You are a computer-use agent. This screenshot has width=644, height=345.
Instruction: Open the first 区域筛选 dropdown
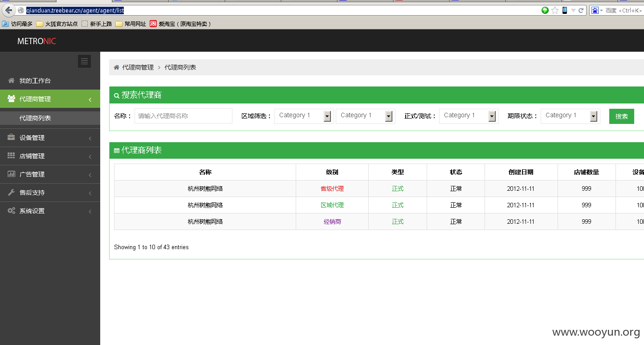304,116
